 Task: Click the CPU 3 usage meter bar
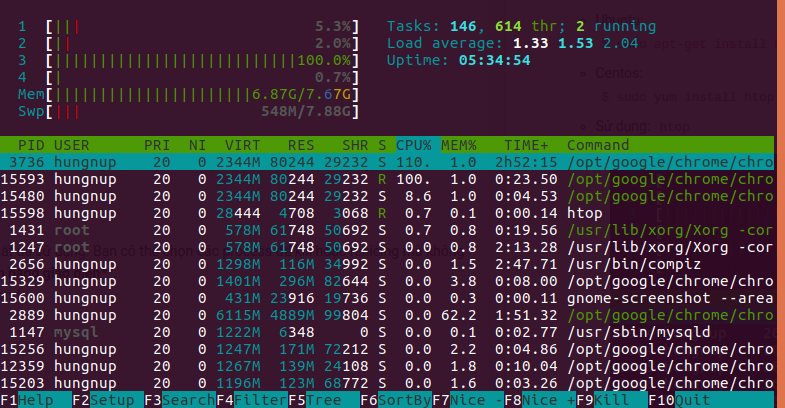[x=202, y=61]
